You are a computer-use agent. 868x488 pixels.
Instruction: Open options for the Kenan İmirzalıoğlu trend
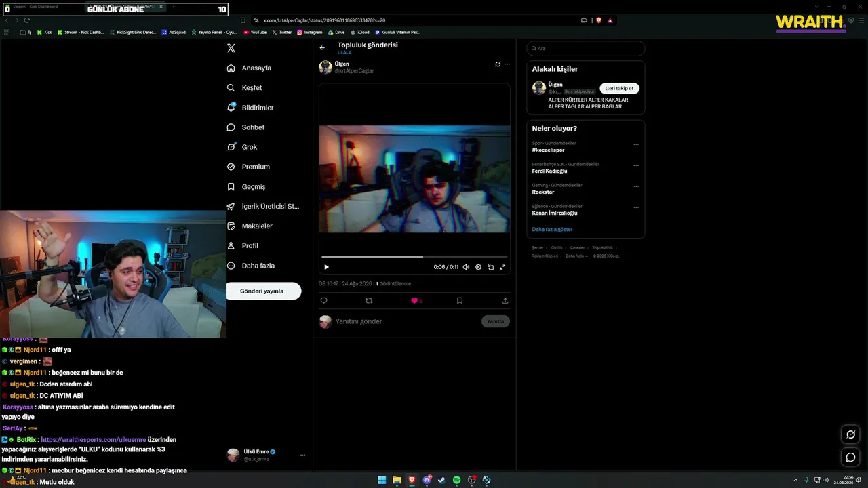click(636, 207)
